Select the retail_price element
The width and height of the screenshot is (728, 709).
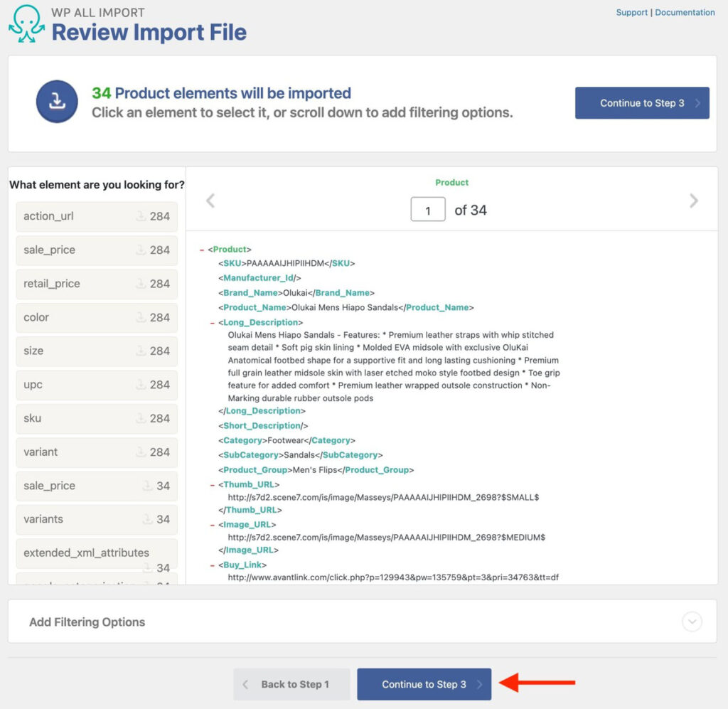click(97, 284)
